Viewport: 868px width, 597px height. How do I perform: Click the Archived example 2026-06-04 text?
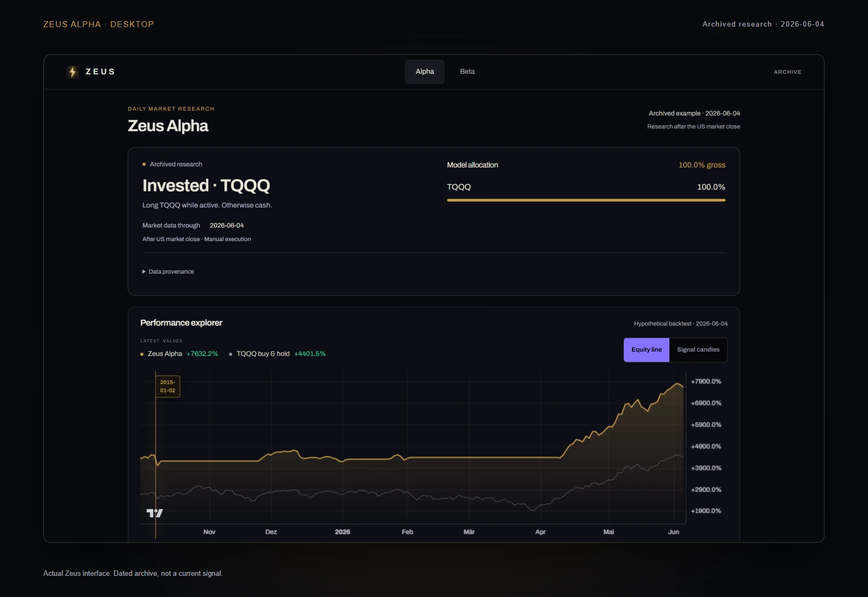[694, 113]
